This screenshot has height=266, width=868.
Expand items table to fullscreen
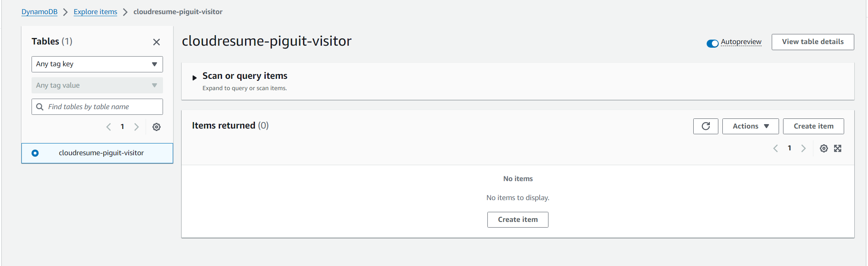click(838, 148)
